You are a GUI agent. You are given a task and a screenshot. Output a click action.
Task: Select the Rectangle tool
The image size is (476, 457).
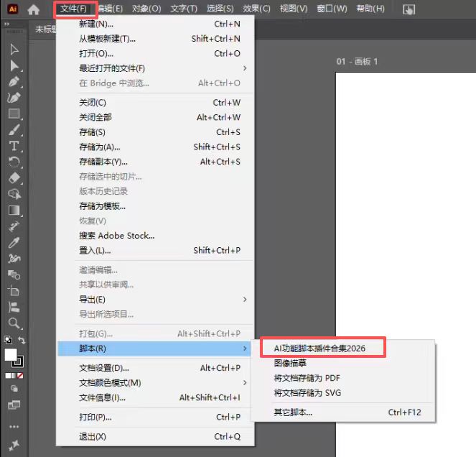click(x=14, y=114)
